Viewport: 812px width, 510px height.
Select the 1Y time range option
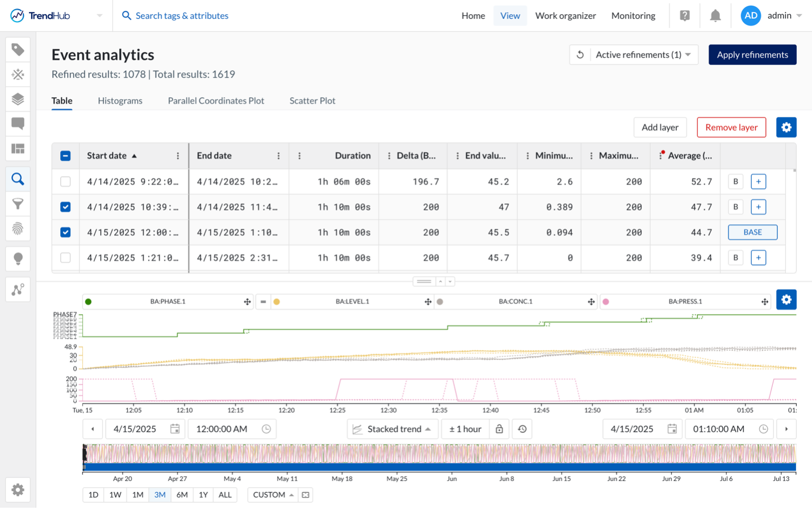[203, 495]
